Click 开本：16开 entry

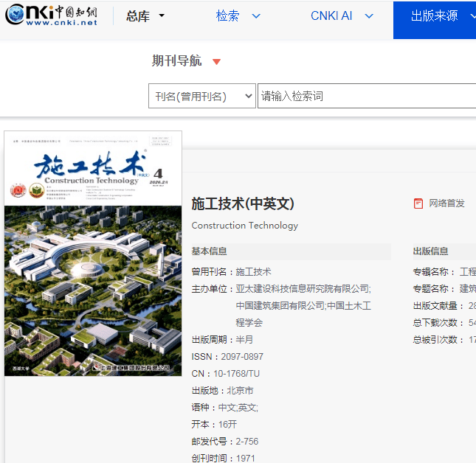(214, 425)
